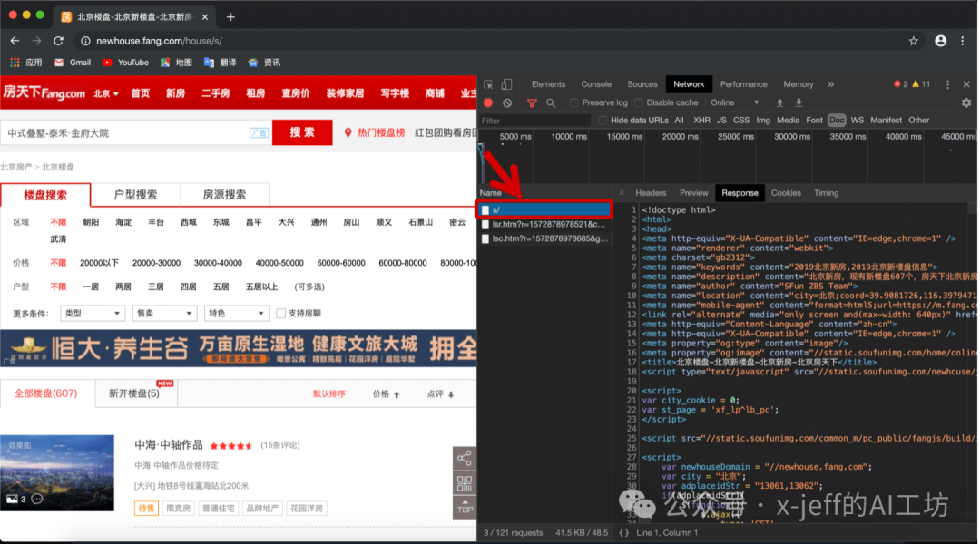This screenshot has height=544, width=980.
Task: Open the YouTube bookmark
Action: click(125, 63)
